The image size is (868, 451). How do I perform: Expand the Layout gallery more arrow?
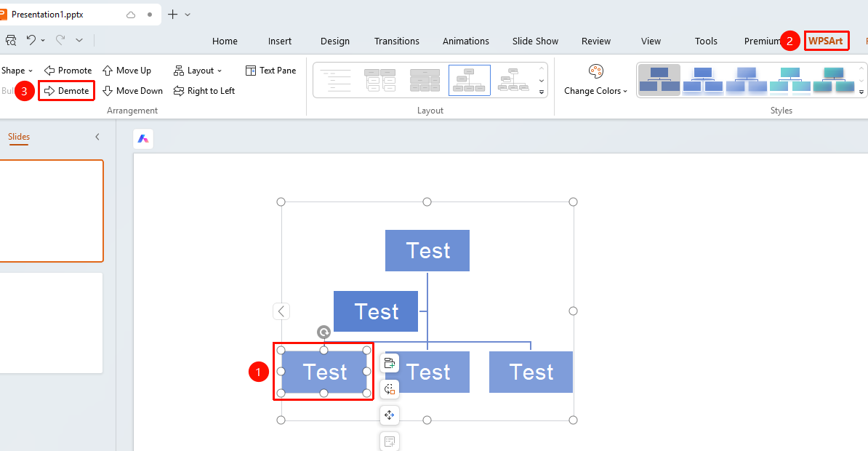(542, 92)
